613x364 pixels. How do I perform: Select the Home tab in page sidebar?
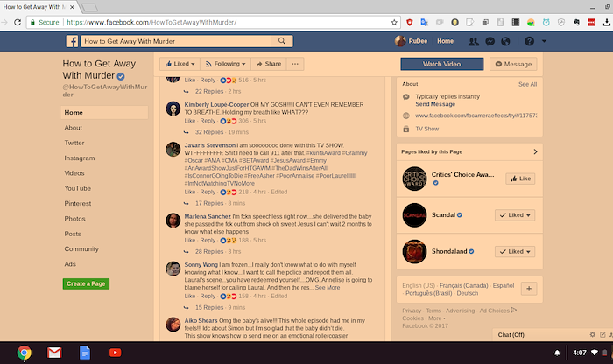(x=104, y=113)
